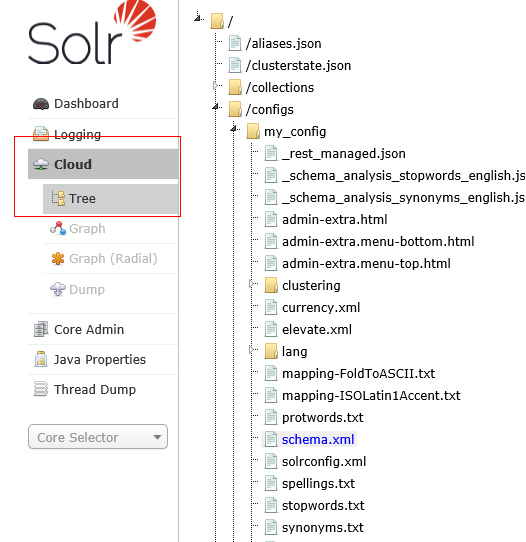Click the Dump cloud icon
Screen dimensions: 526x542
coord(58,289)
